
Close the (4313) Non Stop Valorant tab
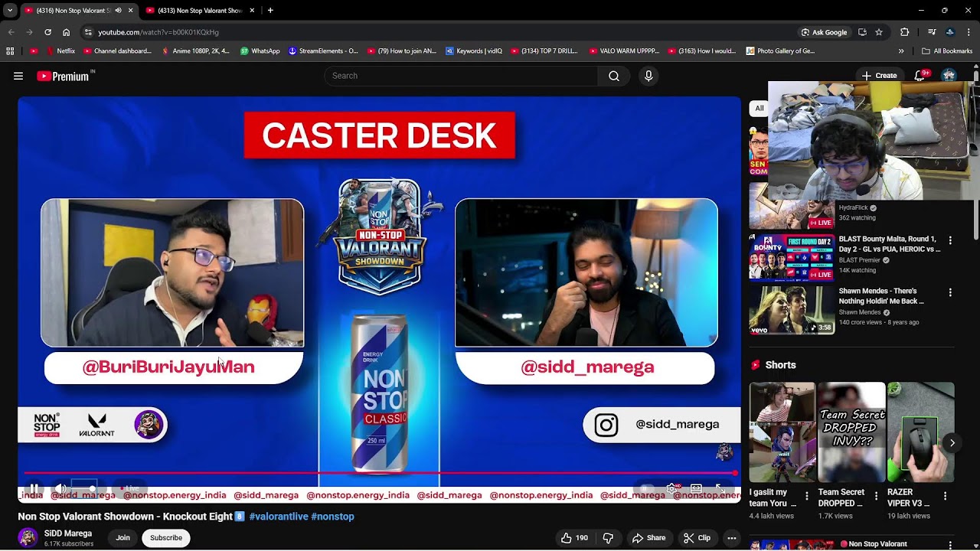click(x=252, y=11)
